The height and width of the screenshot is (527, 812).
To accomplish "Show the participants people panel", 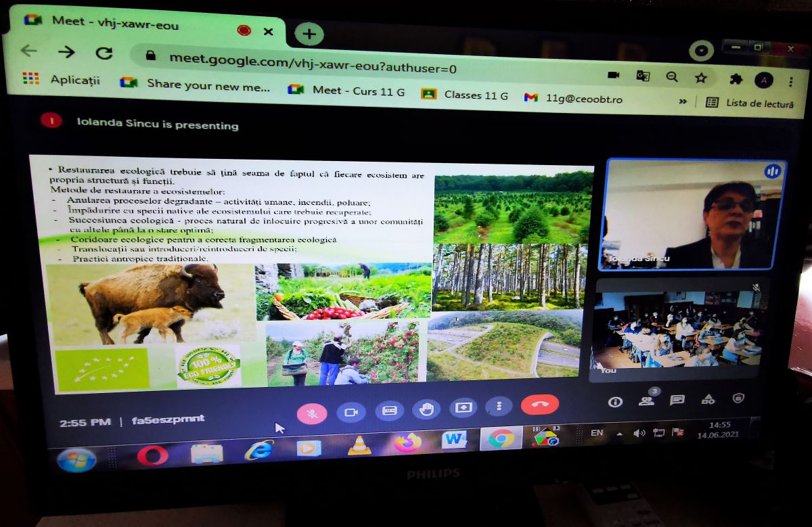I will click(x=647, y=400).
